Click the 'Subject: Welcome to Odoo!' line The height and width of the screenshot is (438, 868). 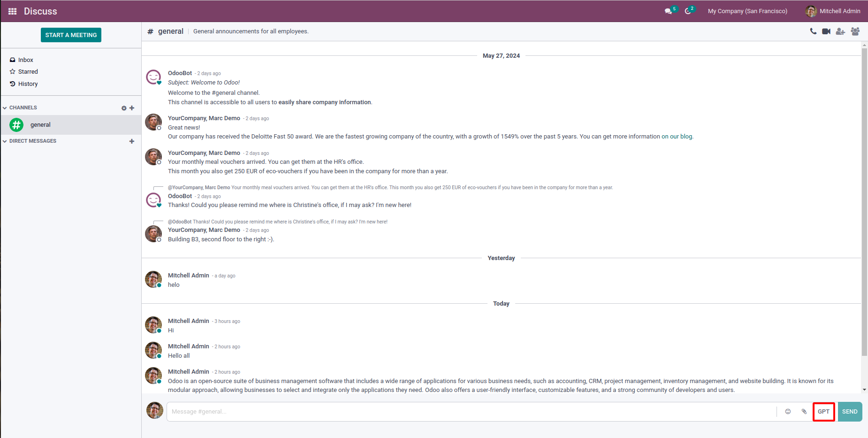(x=204, y=83)
